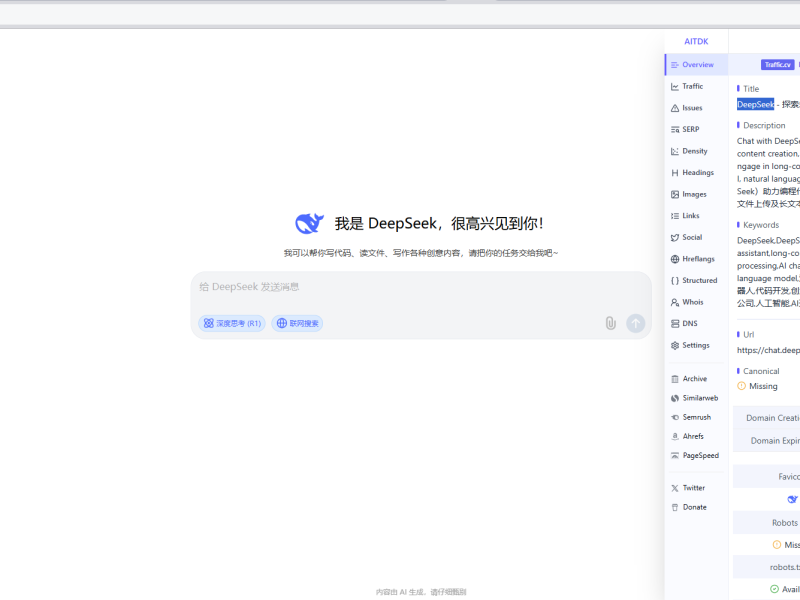Click the DeepSeek whale logo
Screen dimensions: 800x600
[310, 223]
